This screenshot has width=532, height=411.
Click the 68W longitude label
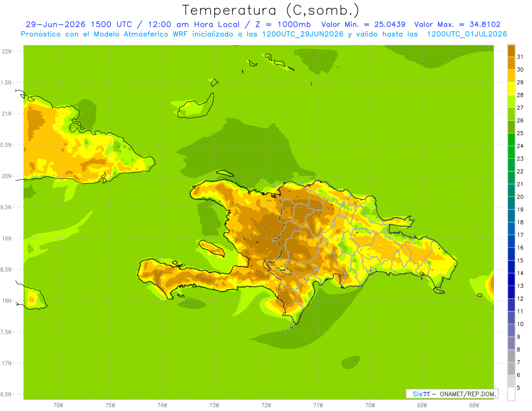(474, 406)
